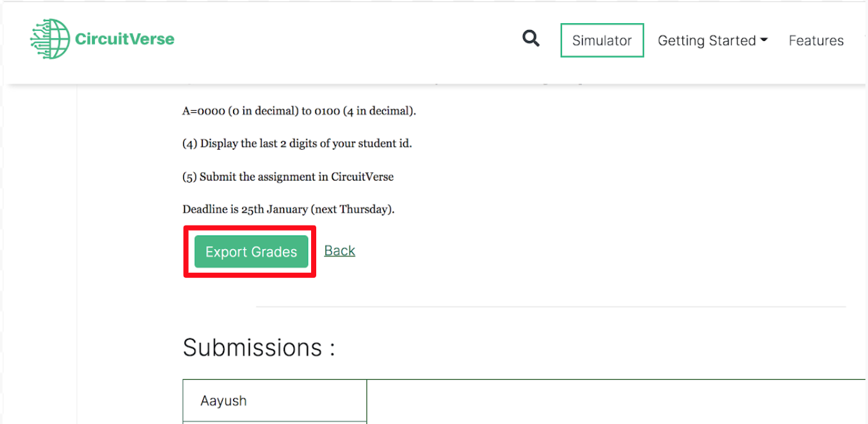Click the word CircuitVerse in step 5
Viewport: 868px width, 424px height.
point(362,177)
